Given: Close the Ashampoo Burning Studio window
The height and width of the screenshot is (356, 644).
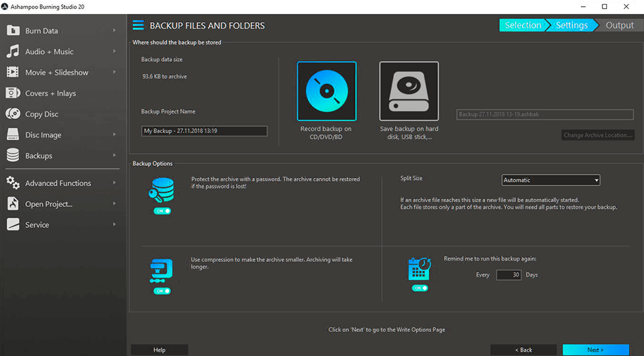Looking at the screenshot, I should [626, 7].
